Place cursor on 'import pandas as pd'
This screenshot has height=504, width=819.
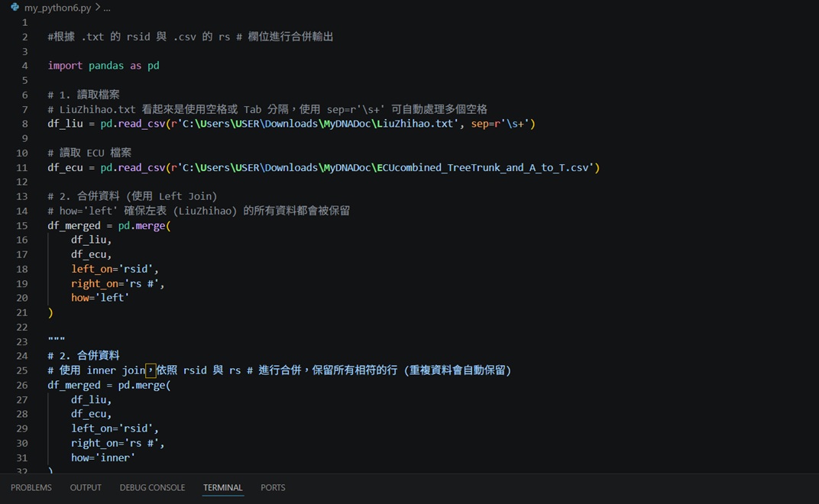tap(103, 66)
